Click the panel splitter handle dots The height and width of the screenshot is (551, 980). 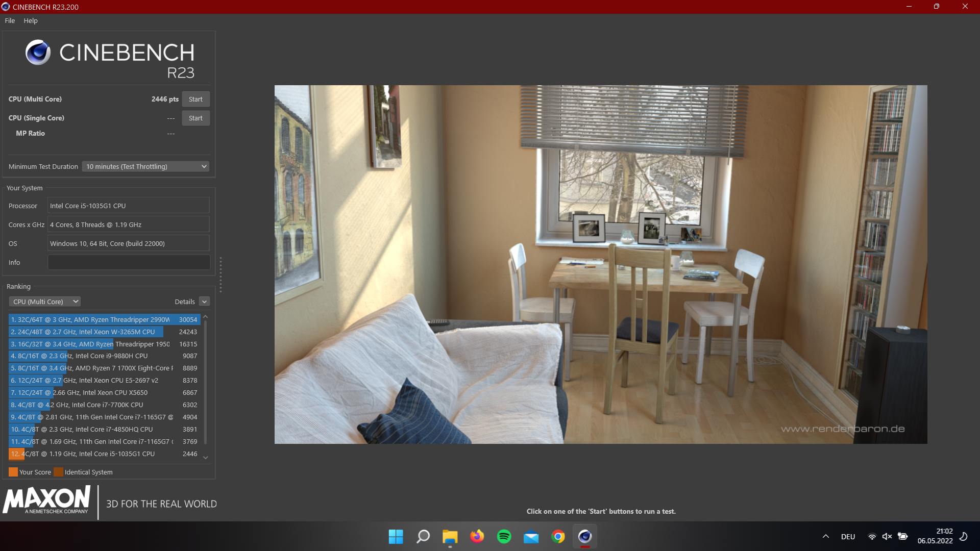[x=220, y=274]
